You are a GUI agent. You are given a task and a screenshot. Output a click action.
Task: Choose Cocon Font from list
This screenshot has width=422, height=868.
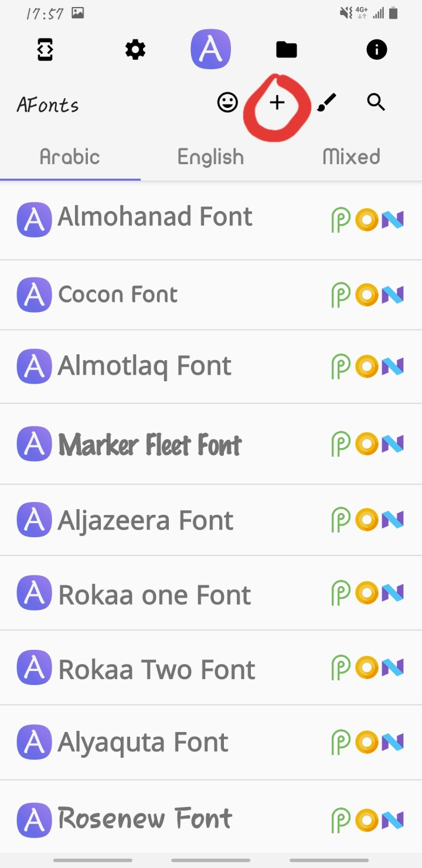coord(211,295)
